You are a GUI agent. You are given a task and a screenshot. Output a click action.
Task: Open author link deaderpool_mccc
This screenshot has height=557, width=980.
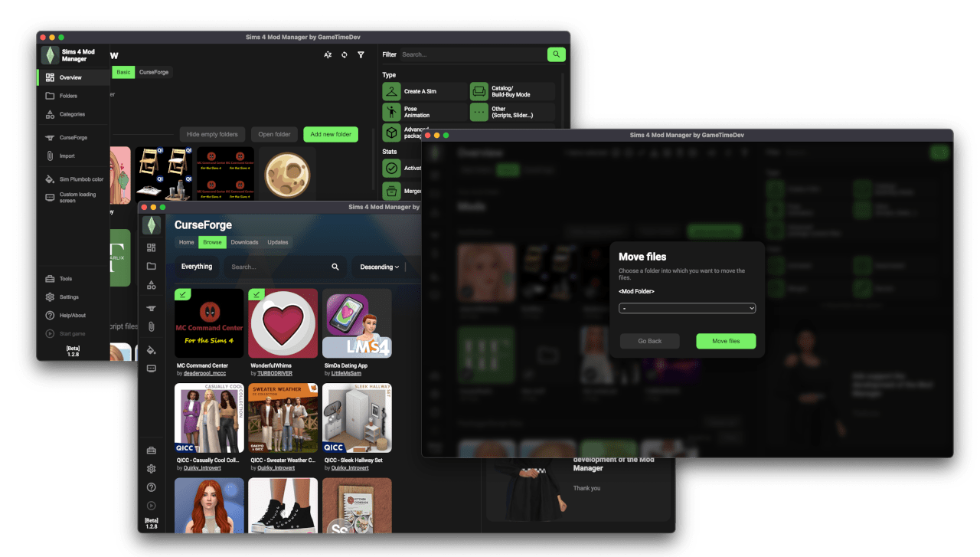coord(205,373)
